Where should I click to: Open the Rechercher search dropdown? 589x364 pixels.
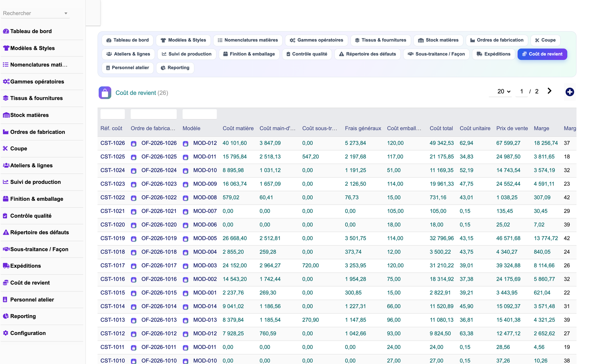pyautogui.click(x=35, y=13)
